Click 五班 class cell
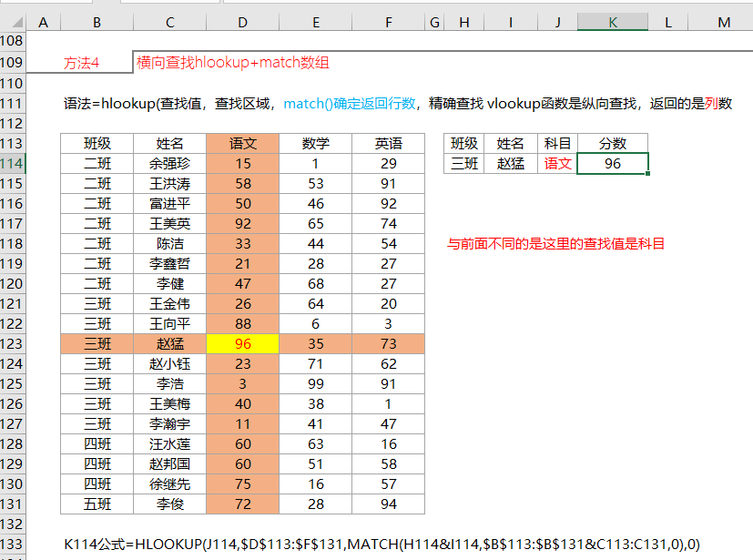This screenshot has width=753, height=560. point(97,504)
